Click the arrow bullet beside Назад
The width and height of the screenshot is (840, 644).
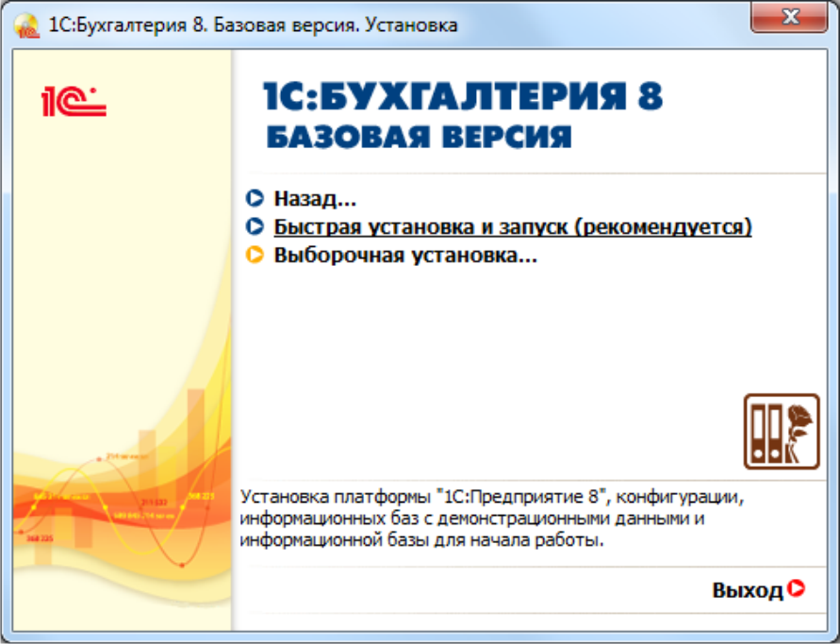(x=255, y=198)
